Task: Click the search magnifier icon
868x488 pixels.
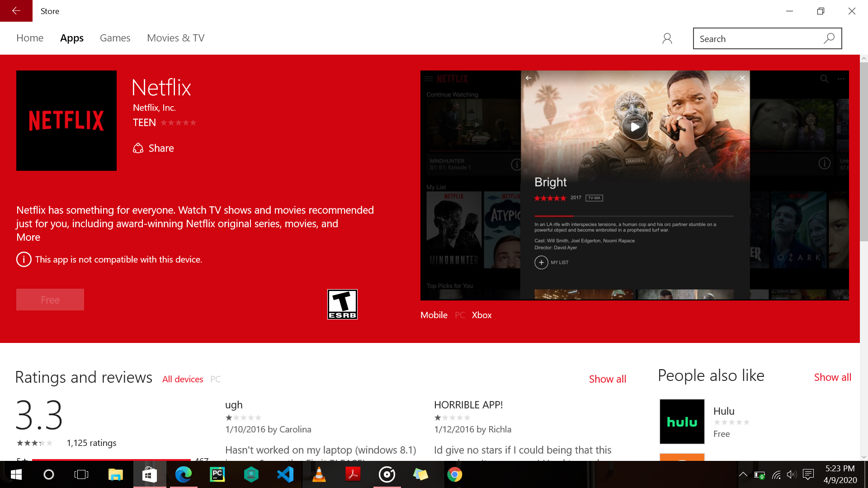Action: 829,38
